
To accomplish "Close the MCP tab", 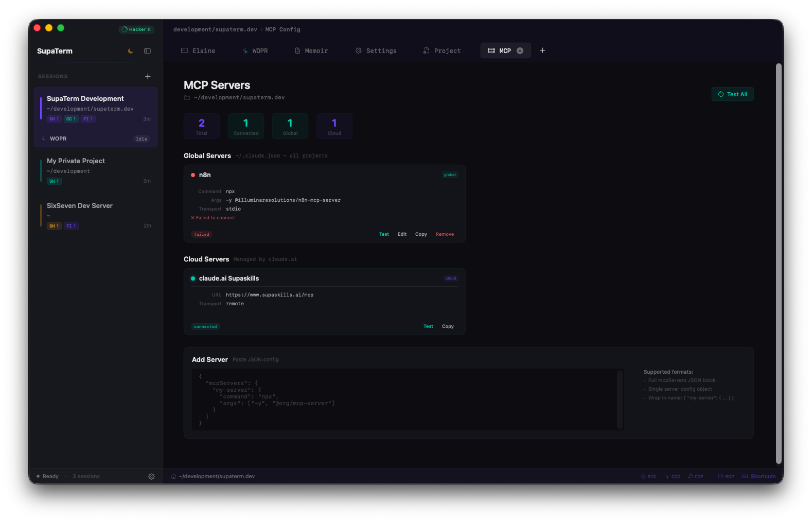I will [520, 51].
